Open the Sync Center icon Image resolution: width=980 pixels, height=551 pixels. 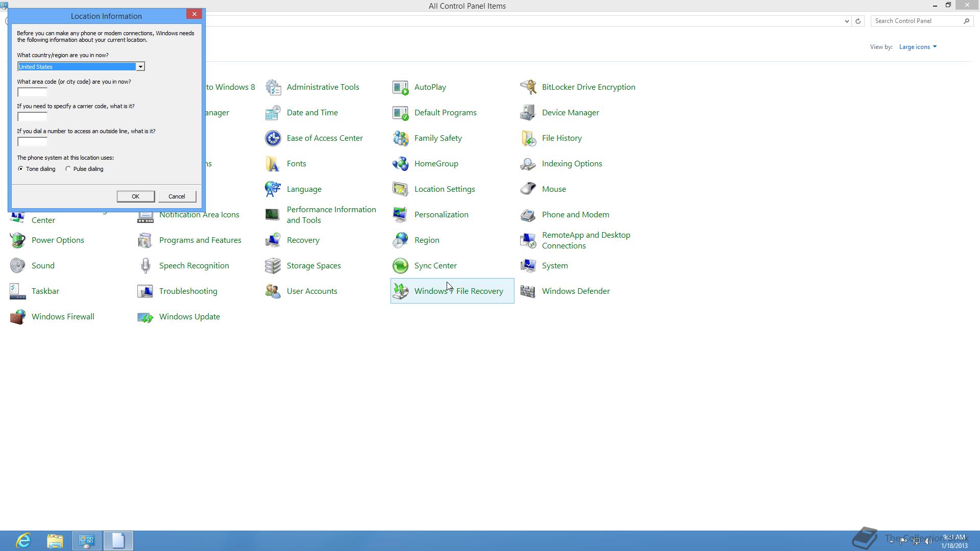click(401, 266)
